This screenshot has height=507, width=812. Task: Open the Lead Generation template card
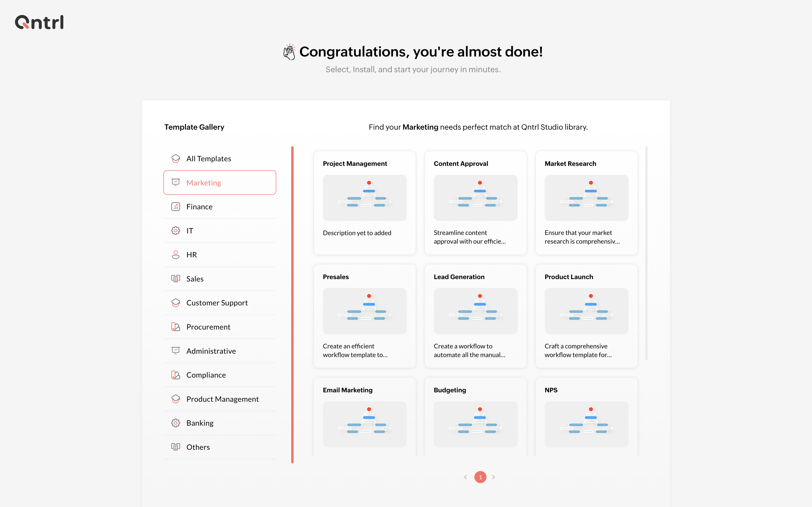[x=475, y=316]
